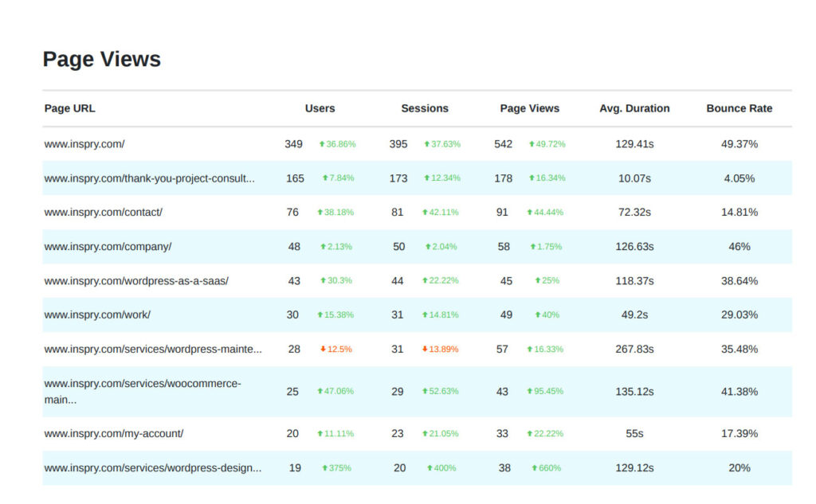816x504 pixels.
Task: Click the green arrow beside 95.45%
Action: (x=529, y=392)
